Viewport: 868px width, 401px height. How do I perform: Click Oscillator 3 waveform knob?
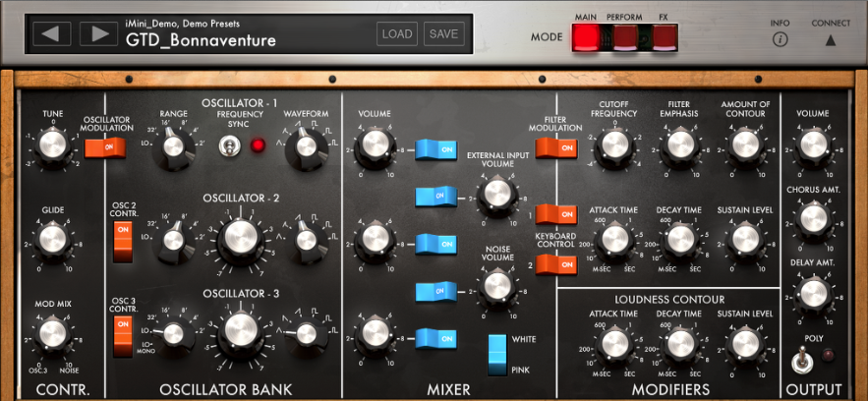pyautogui.click(x=306, y=334)
